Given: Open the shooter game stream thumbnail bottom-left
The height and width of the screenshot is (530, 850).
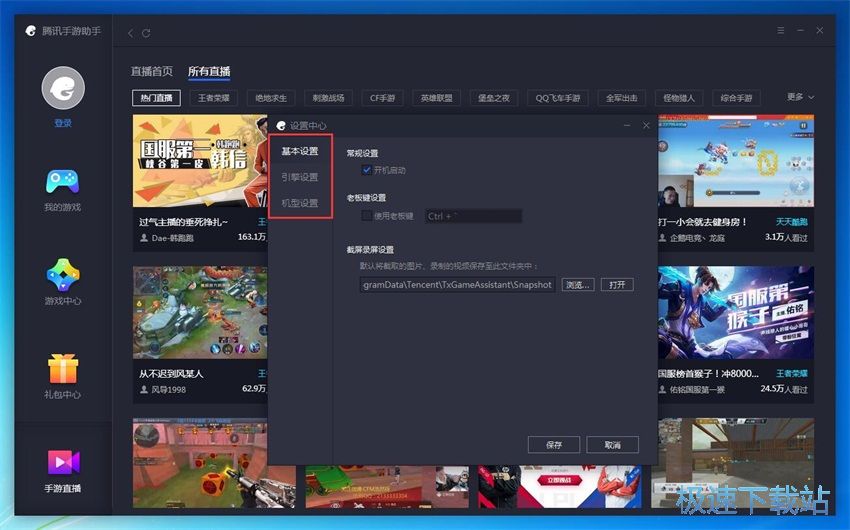Looking at the screenshot, I should 214,463.
